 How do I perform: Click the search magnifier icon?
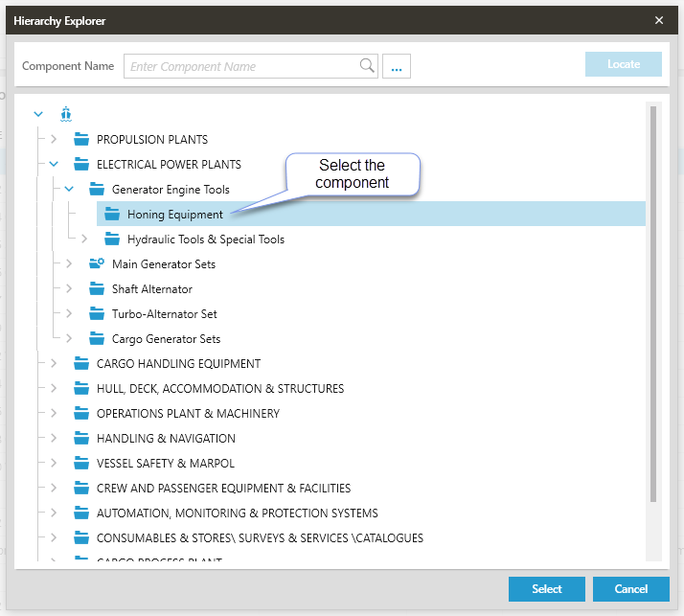tap(367, 66)
